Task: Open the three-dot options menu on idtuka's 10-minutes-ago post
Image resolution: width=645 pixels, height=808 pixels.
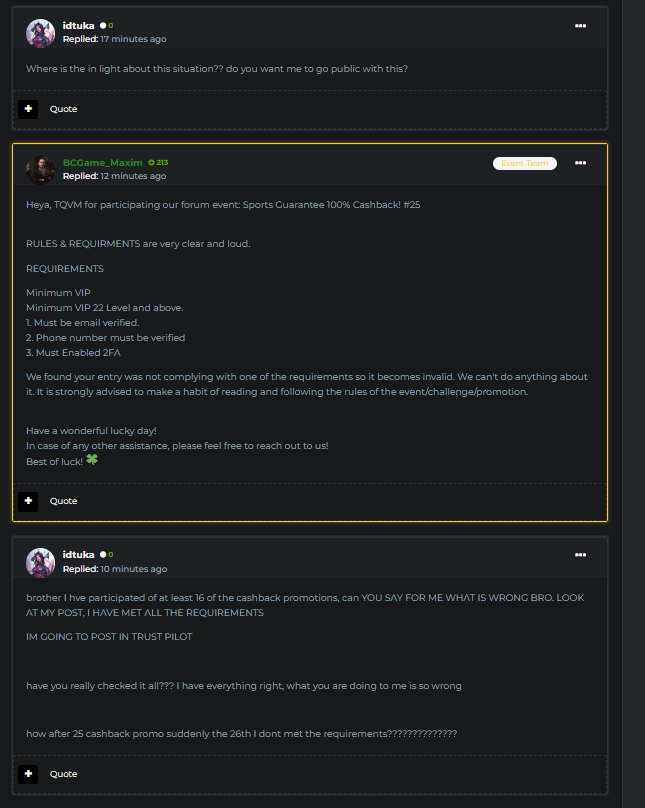Action: click(581, 555)
